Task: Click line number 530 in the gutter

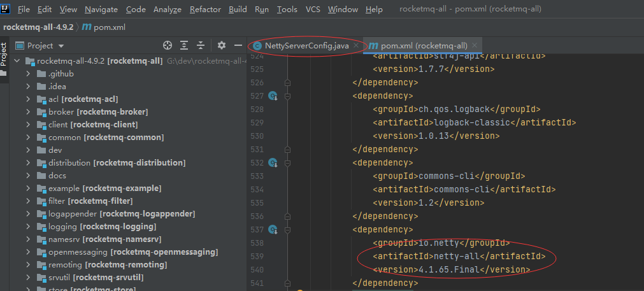Action: [257, 136]
